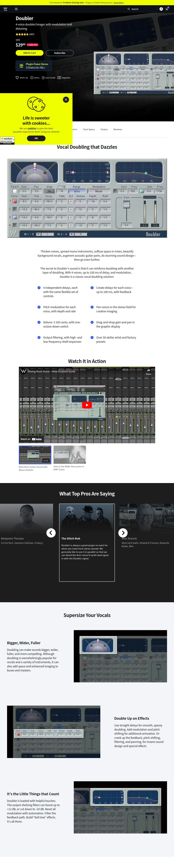The width and height of the screenshot is (174, 868).
Task: Toggle the Direct signal on/off button
Action: point(15,191)
